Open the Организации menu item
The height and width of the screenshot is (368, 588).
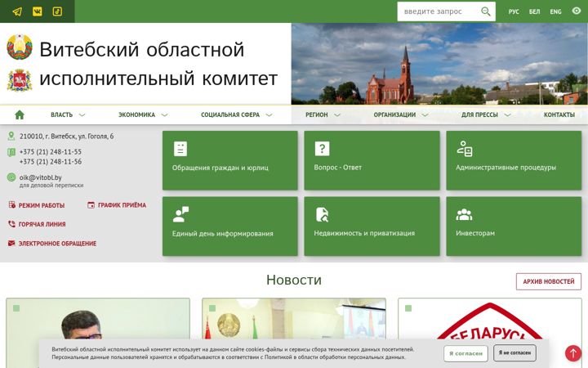point(394,115)
